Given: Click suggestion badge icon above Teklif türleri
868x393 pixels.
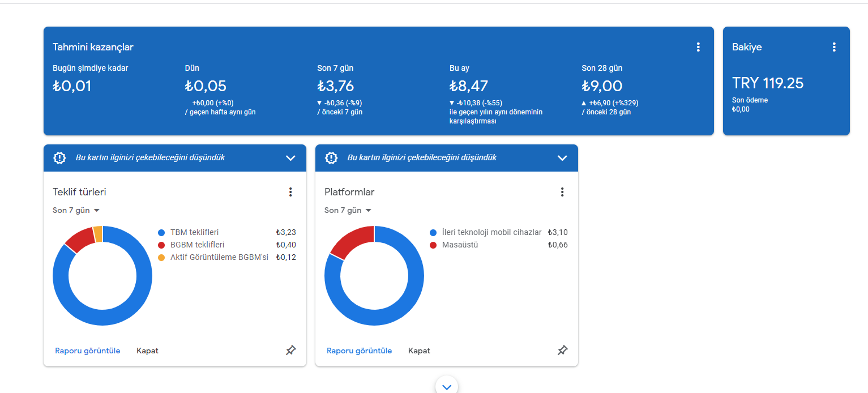Looking at the screenshot, I should pyautogui.click(x=59, y=158).
